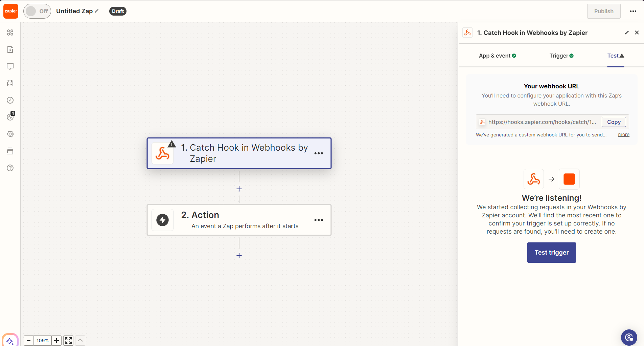Toggle the Zap On/Off switch
Image resolution: width=644 pixels, height=346 pixels.
point(37,11)
